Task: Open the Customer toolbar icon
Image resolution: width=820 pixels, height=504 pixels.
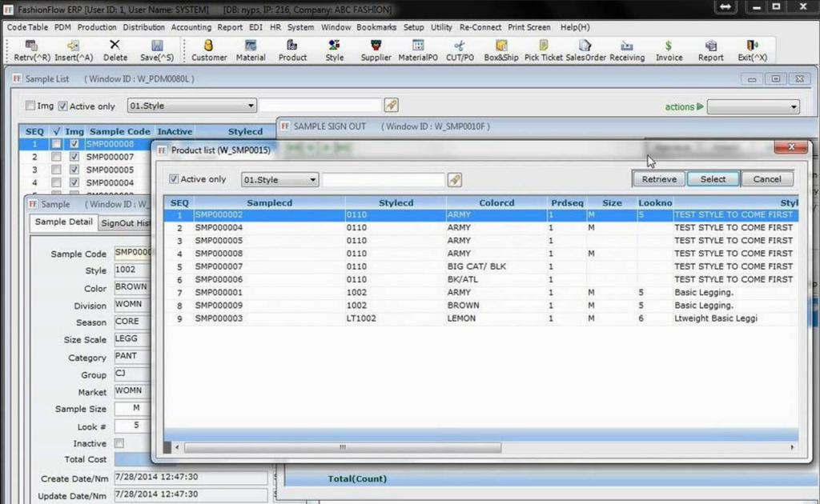Action: [209, 46]
